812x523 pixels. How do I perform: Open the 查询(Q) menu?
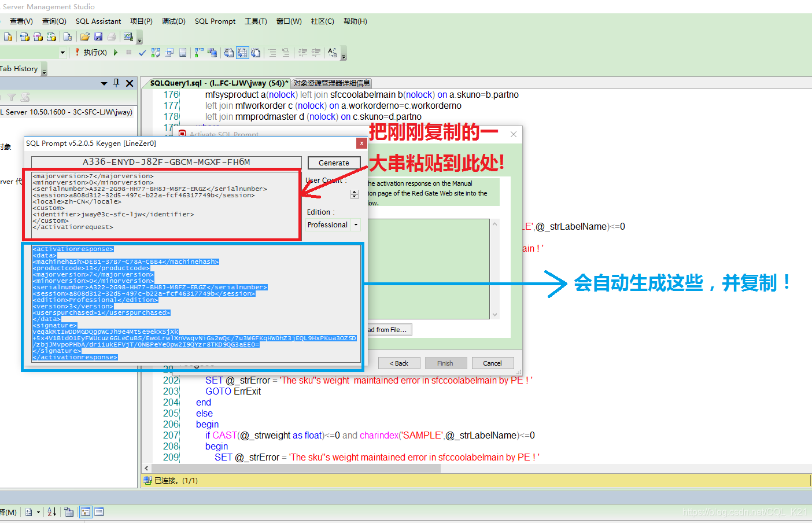point(54,21)
